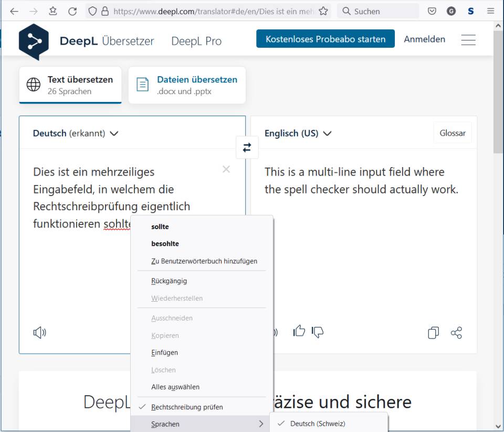Play audio of the German source text
Screen dimensions: 504x432
[39, 332]
